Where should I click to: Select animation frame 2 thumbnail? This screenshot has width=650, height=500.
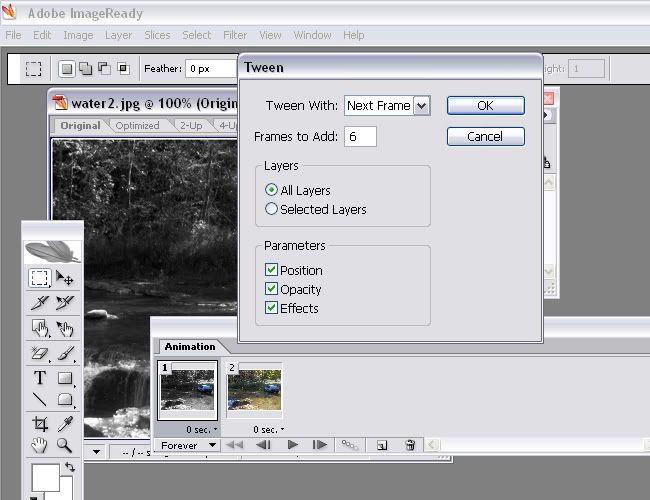[x=254, y=390]
